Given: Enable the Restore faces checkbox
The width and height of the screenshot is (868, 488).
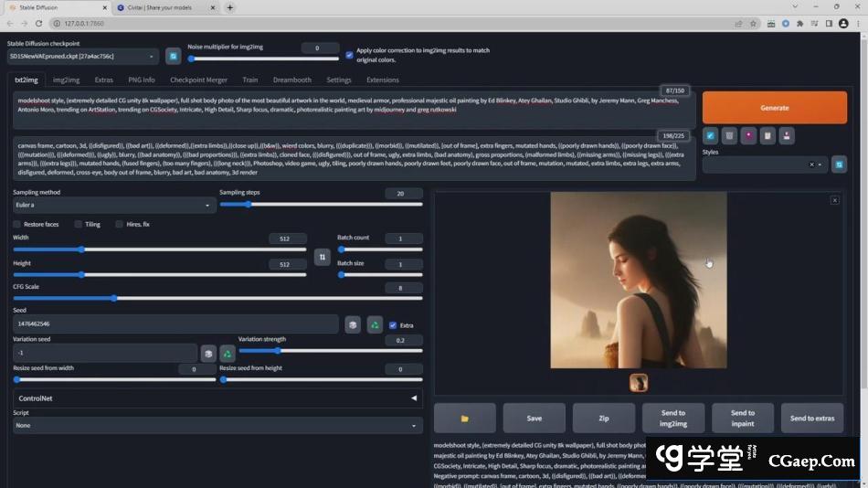Looking at the screenshot, I should [x=17, y=224].
